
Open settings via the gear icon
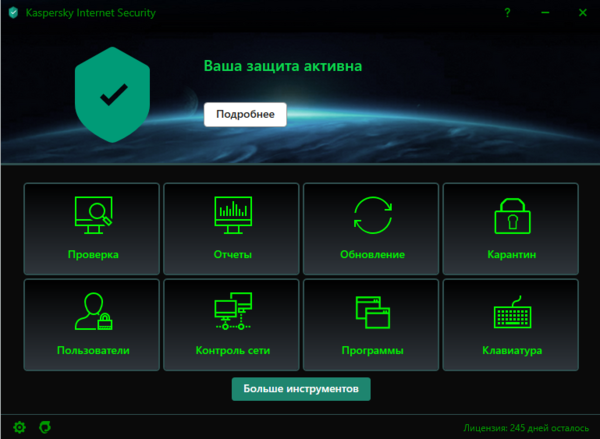[x=20, y=427]
